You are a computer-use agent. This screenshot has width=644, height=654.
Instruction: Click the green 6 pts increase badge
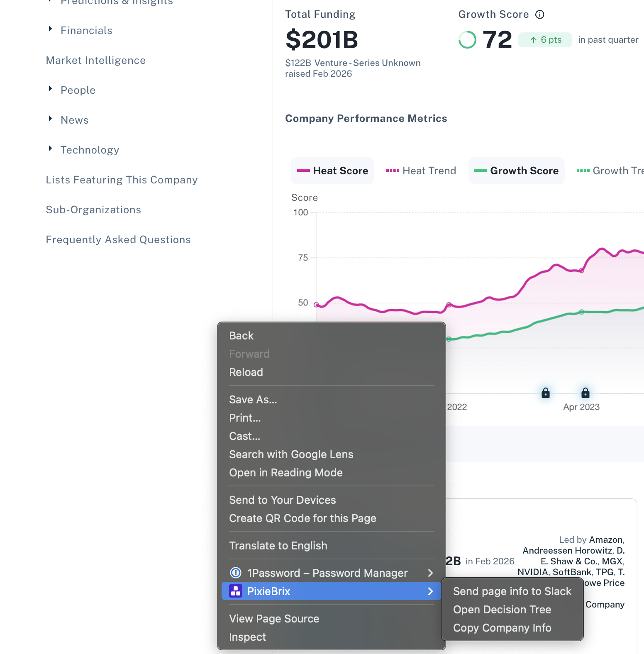tap(545, 40)
